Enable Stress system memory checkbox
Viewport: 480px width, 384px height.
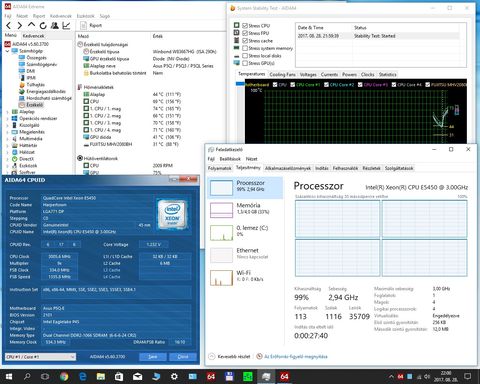point(245,48)
